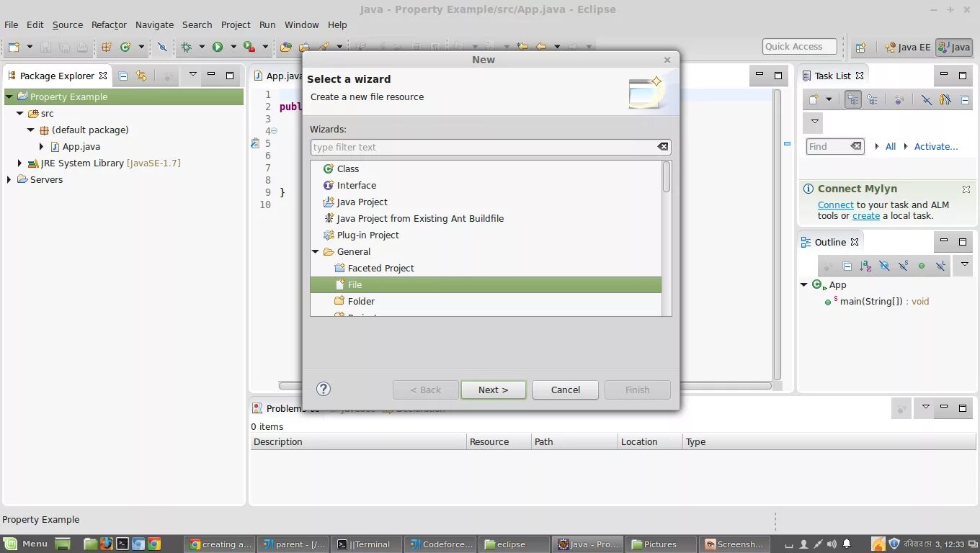Select App.java in Package Explorer

coord(81,146)
